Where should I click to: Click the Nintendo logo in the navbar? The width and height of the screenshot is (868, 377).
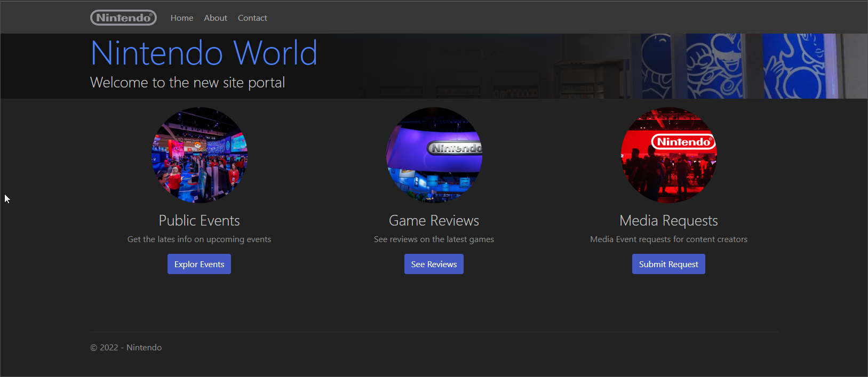pos(123,18)
